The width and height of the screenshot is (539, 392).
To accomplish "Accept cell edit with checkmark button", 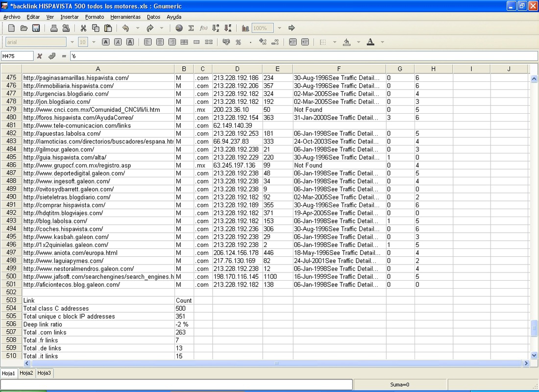I will pos(51,56).
